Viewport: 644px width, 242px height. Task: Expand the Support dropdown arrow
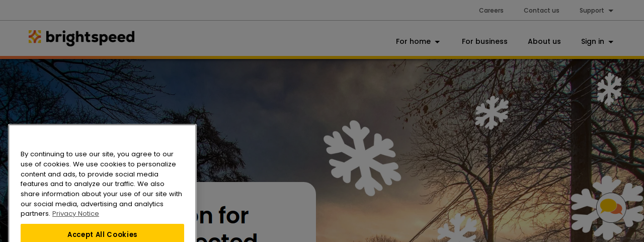pos(611,11)
